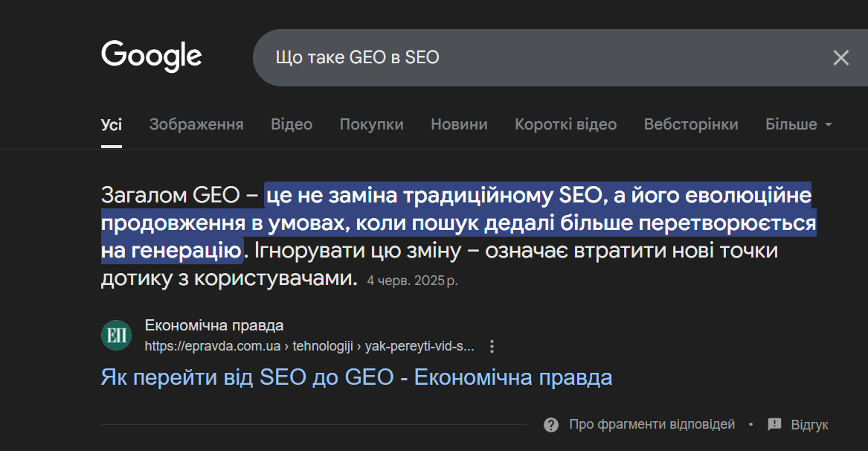Image resolution: width=868 pixels, height=451 pixels.
Task: Click the Google logo
Action: point(151,56)
